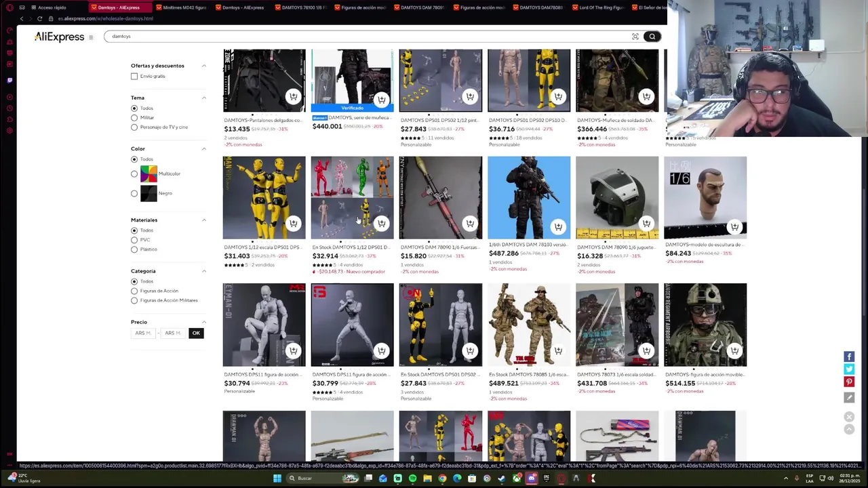Add the $30.794 grey seated figure to cart

click(x=293, y=350)
